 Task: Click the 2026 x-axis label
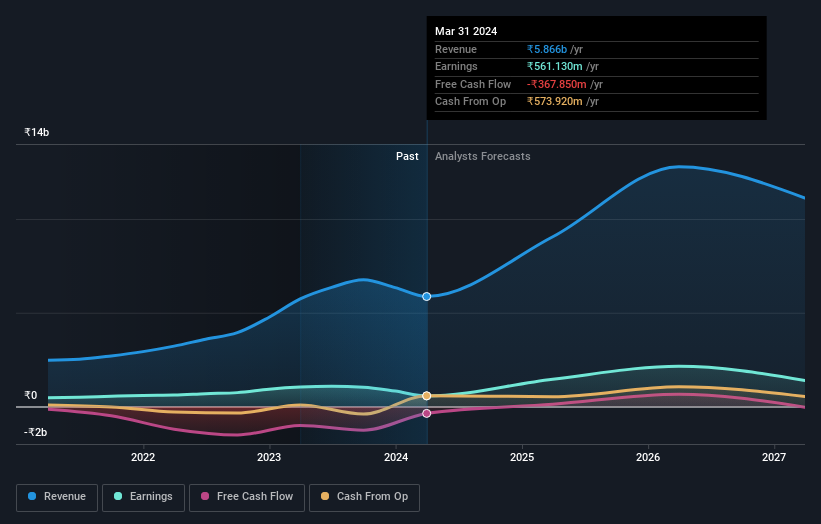click(x=648, y=457)
